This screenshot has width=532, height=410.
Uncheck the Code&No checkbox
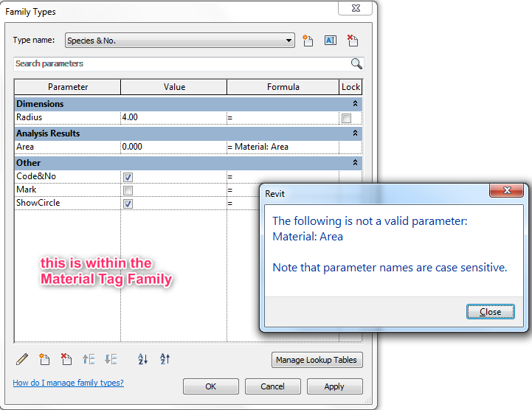click(128, 177)
